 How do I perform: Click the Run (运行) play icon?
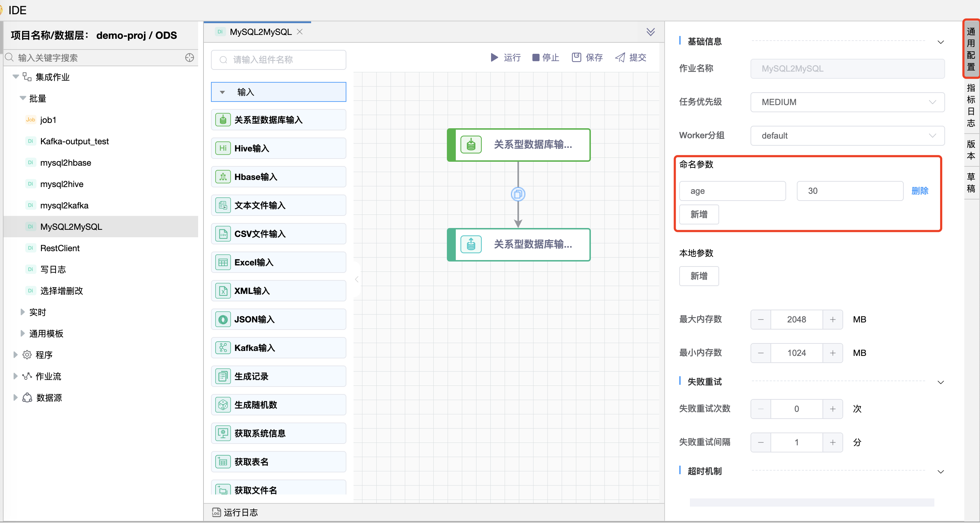(x=494, y=57)
